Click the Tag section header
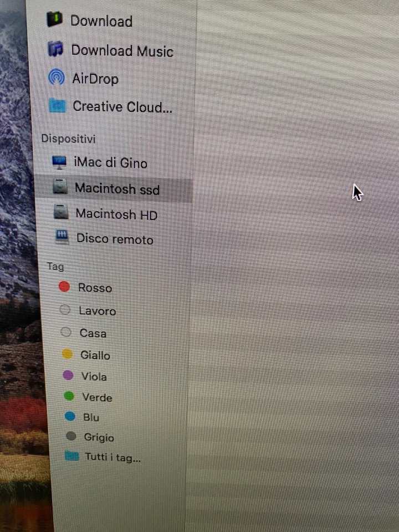The width and height of the screenshot is (399, 532). [55, 267]
